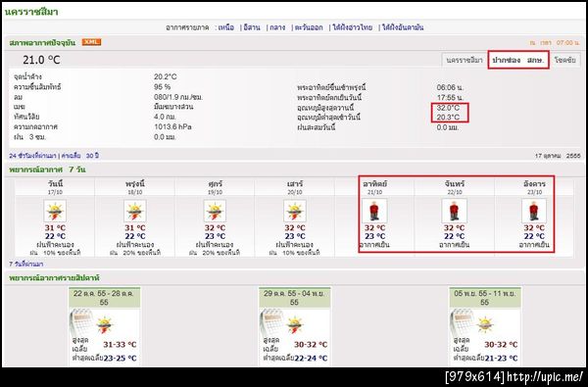588x387 pixels.
Task: Click the weekly high range 31-33 °C
Action: pos(120,345)
